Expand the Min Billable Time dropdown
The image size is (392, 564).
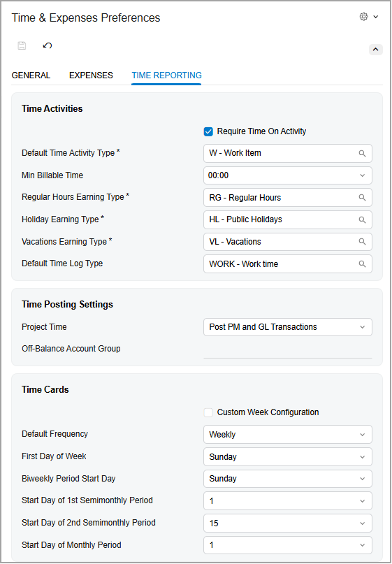point(288,175)
